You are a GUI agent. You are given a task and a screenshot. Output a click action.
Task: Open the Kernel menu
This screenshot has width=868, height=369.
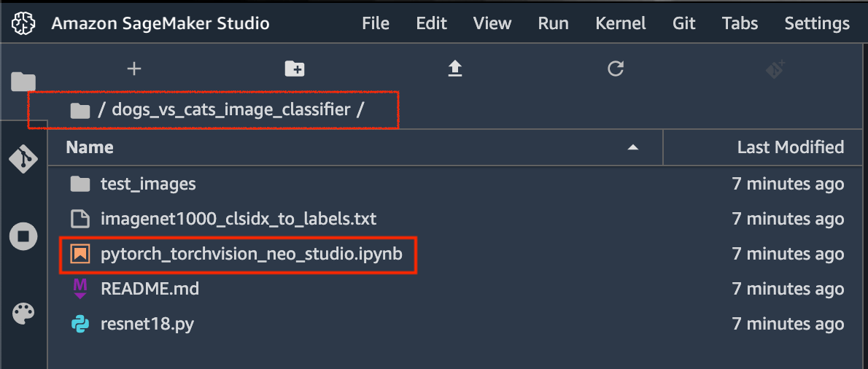pos(621,23)
